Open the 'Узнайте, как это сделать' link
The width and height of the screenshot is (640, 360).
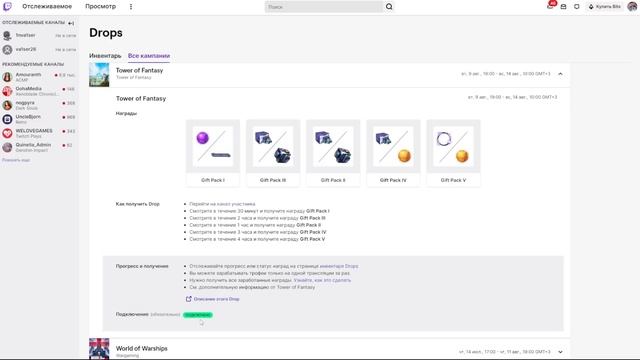322,280
